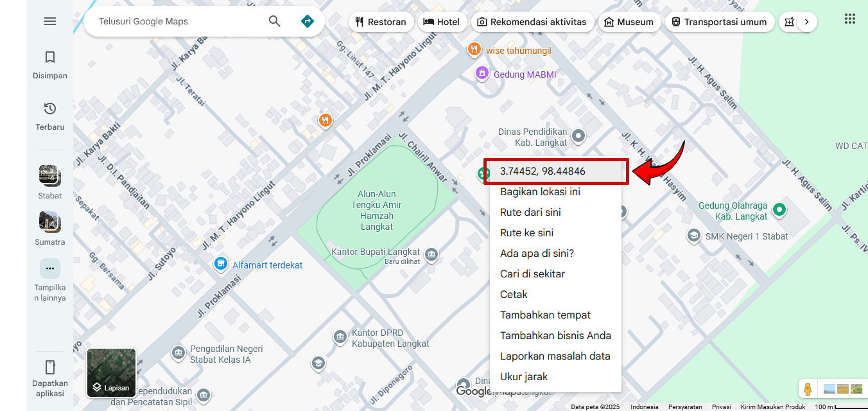Screen dimensions: 868x411
Task: Click Dapatkan aplikasi phone icon
Action: tap(50, 378)
